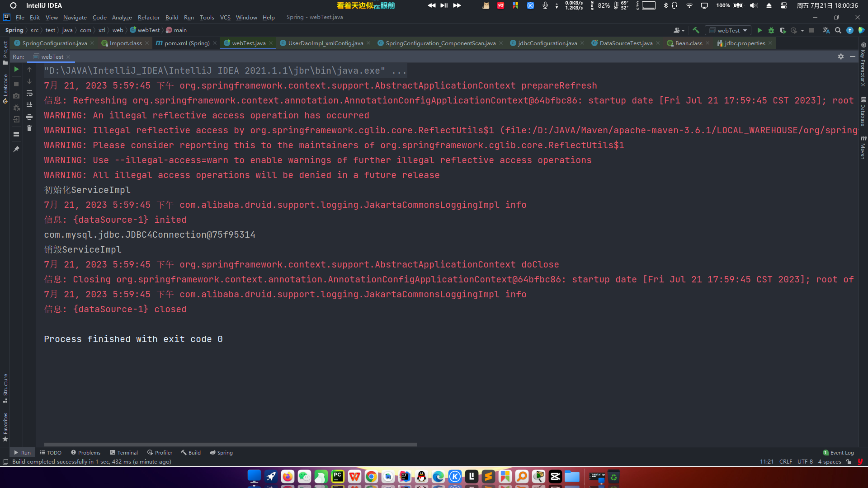Open Run panel settings gear
Image resolution: width=868 pixels, height=488 pixels.
pyautogui.click(x=840, y=56)
